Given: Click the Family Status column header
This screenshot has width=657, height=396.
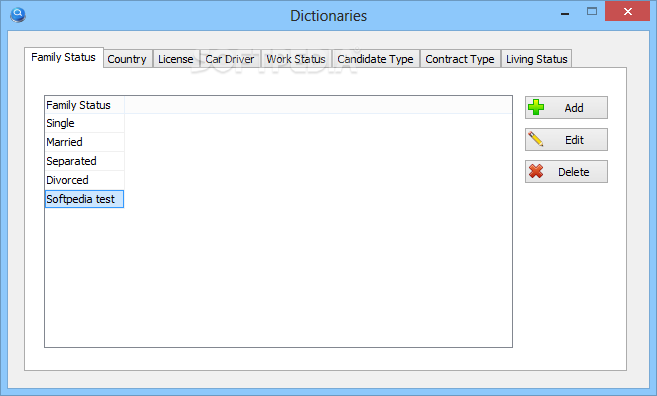Looking at the screenshot, I should [85, 105].
